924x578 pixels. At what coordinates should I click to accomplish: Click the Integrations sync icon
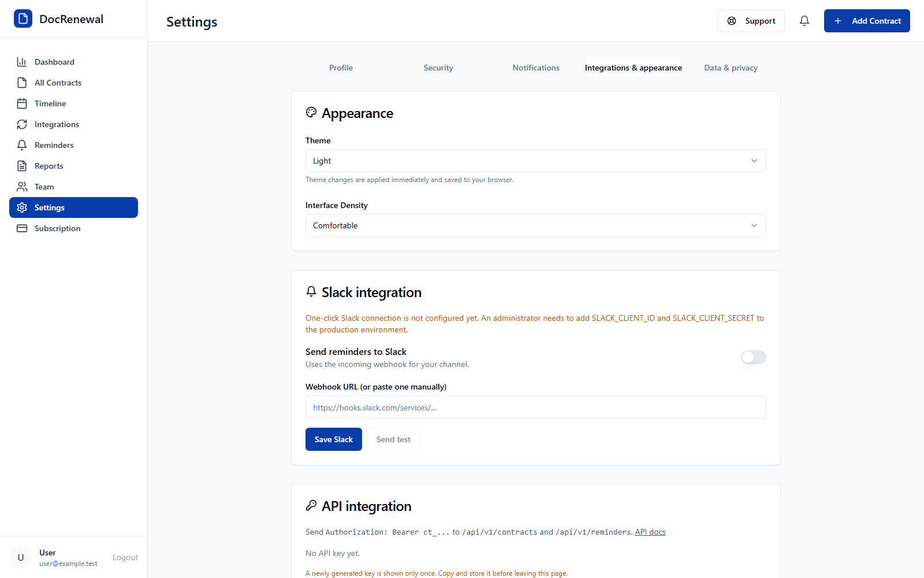pos(22,124)
